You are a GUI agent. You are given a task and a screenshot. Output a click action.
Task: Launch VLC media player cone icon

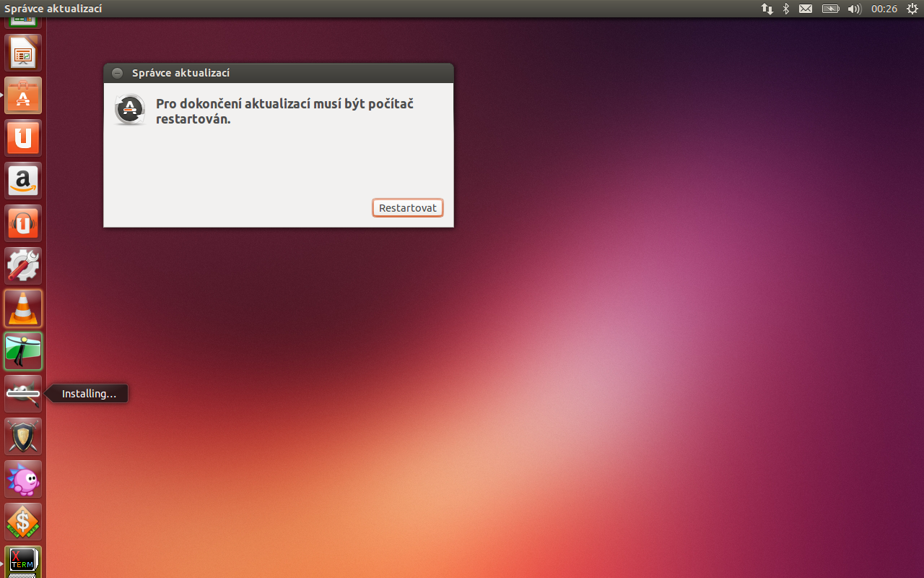pyautogui.click(x=23, y=309)
